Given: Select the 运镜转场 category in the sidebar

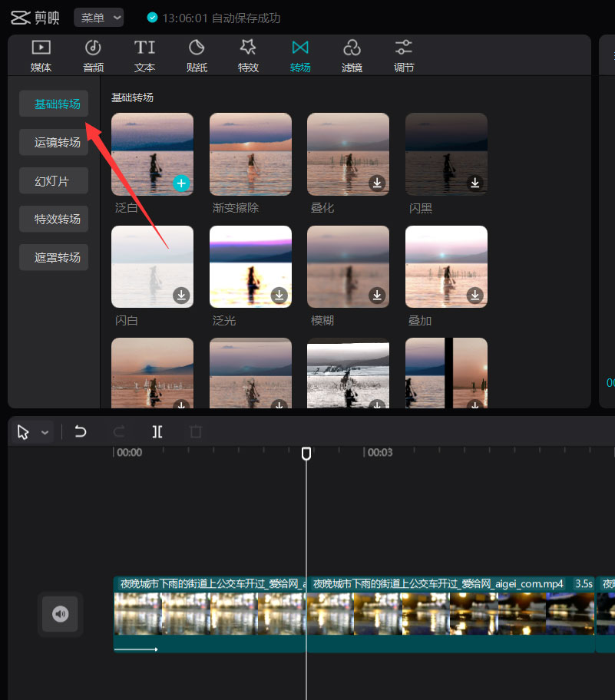Looking at the screenshot, I should click(x=53, y=142).
